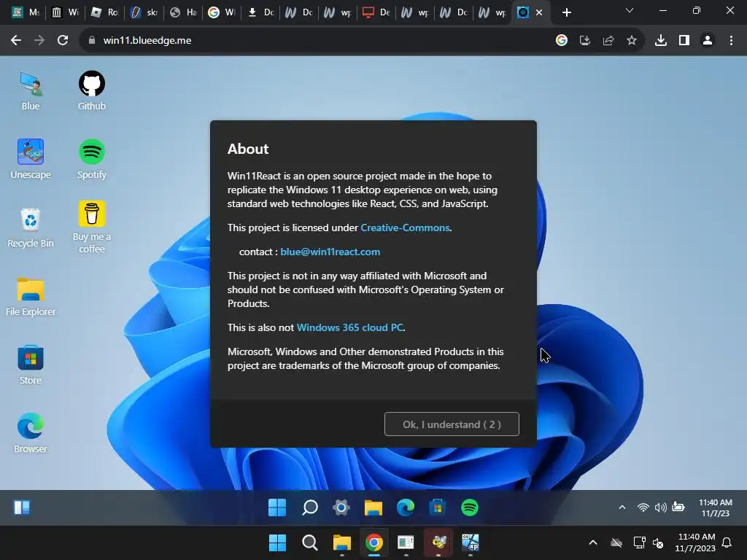Open the Windows 365 cloud PC link

pyautogui.click(x=349, y=327)
